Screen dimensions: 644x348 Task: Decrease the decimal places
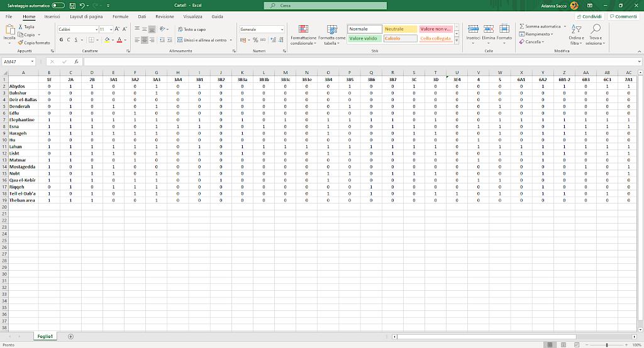click(281, 40)
